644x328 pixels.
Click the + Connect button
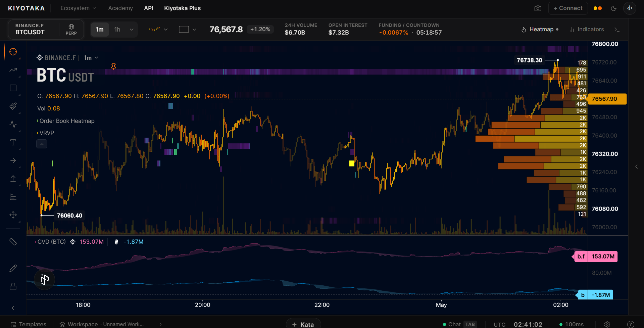[568, 8]
